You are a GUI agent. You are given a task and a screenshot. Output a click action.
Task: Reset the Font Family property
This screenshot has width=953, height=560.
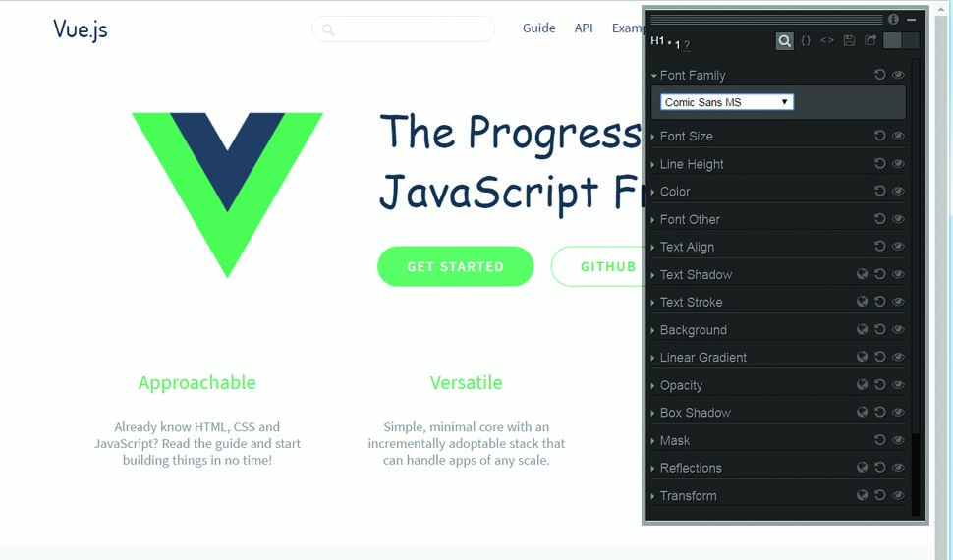pyautogui.click(x=879, y=75)
